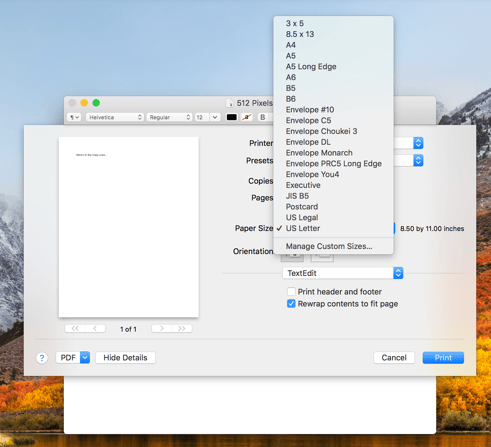Select Envelope #10 paper size
The height and width of the screenshot is (447, 491).
coord(333,110)
